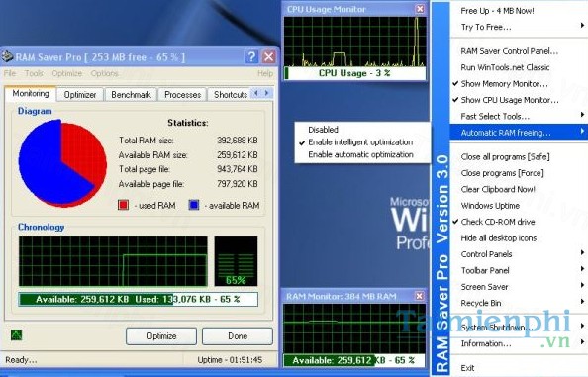Image resolution: width=588 pixels, height=377 pixels.
Task: Expand the Information submenu
Action: 519,343
